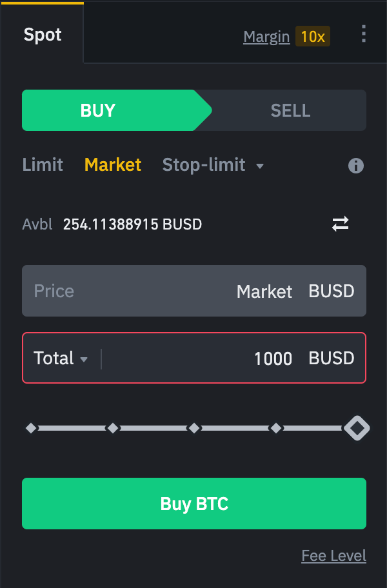Toggle order entry from Market to Limit
Image resolution: width=387 pixels, height=588 pixels.
43,165
